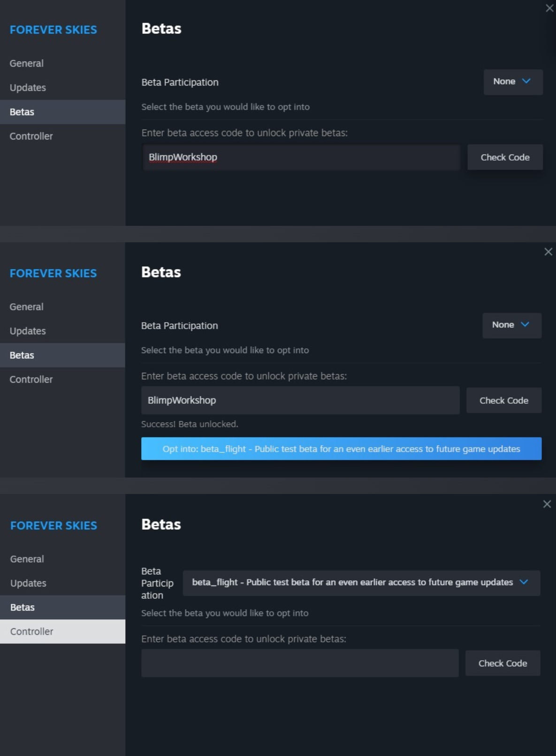Image resolution: width=556 pixels, height=756 pixels.
Task: Click 'Enter beta access code' prompt in middle dialog
Action: [244, 376]
